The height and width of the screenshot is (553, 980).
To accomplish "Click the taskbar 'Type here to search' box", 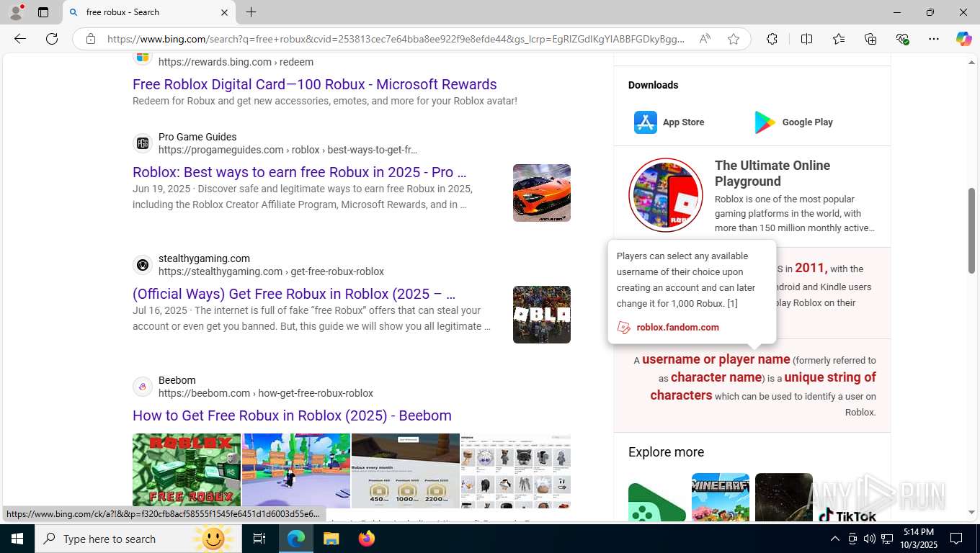I will pyautogui.click(x=138, y=539).
